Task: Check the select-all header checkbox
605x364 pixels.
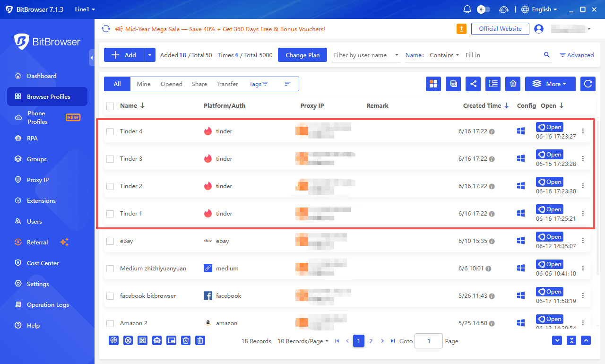Action: [x=110, y=106]
